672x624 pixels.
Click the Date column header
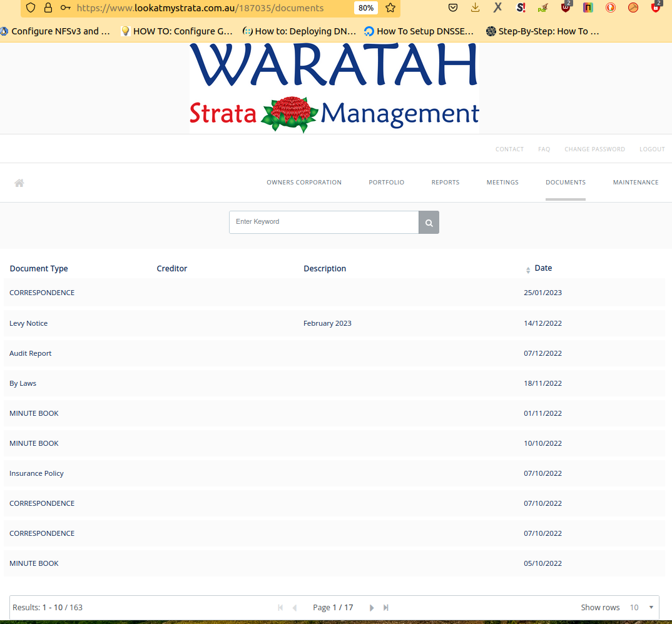[x=543, y=268]
